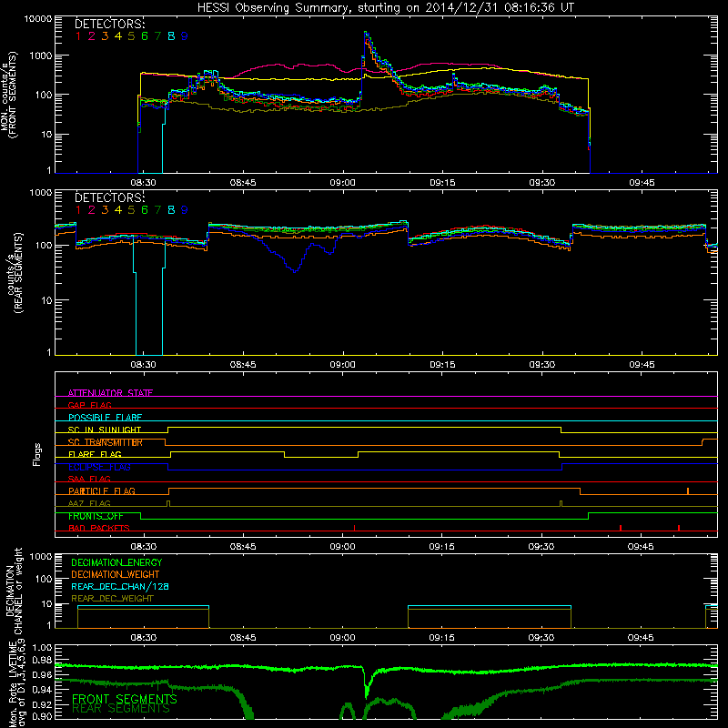This screenshot has height=728, width=728.
Task: Select red detector 1 in rear segments legend
Action: click(x=78, y=210)
